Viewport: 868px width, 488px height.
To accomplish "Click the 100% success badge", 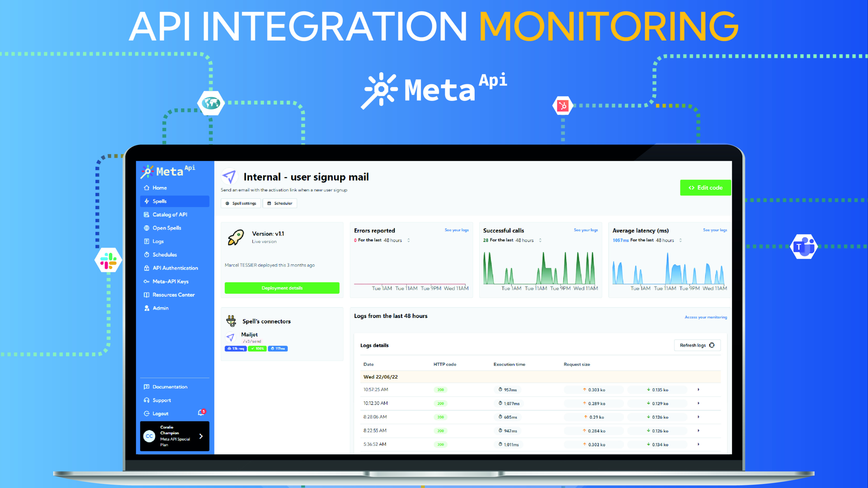I will pyautogui.click(x=257, y=348).
